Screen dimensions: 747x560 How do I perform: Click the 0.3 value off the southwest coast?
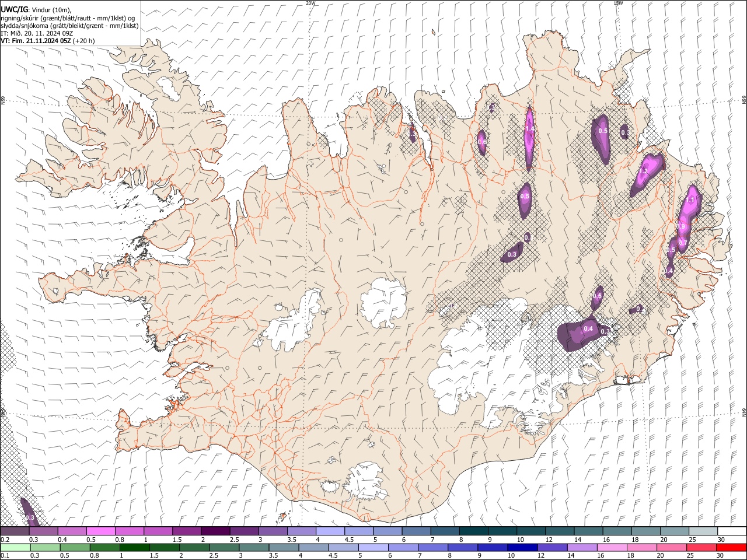30,517
